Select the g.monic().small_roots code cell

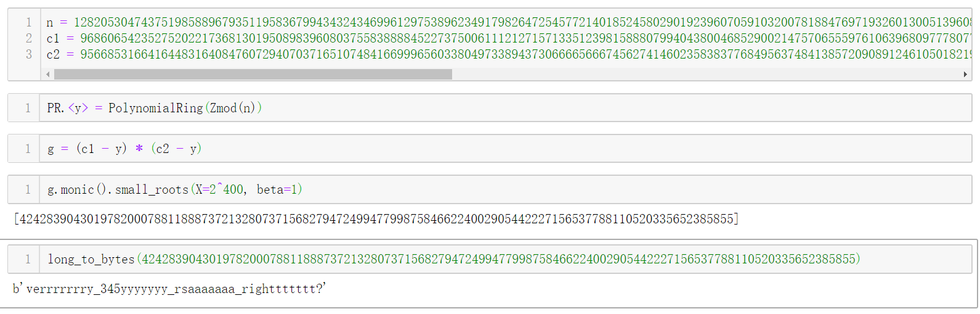(505, 189)
